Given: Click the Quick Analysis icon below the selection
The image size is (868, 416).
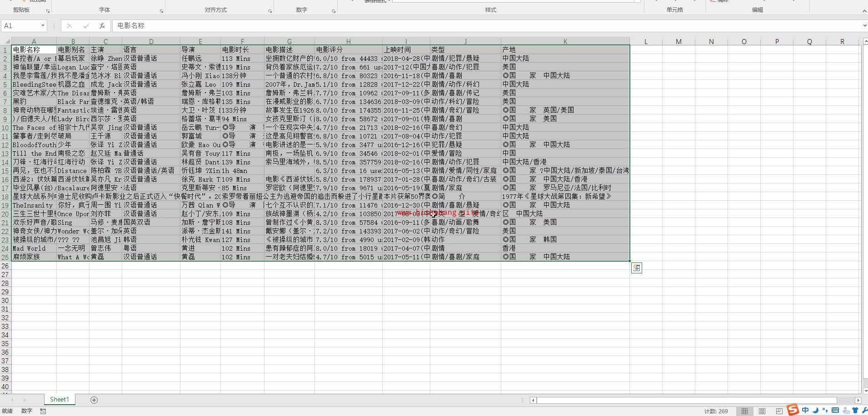Looking at the screenshot, I should click(x=636, y=268).
